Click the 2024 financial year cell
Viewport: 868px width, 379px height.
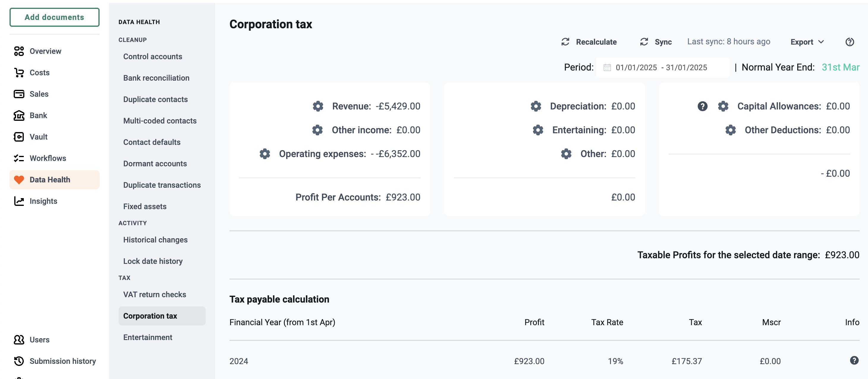239,361
